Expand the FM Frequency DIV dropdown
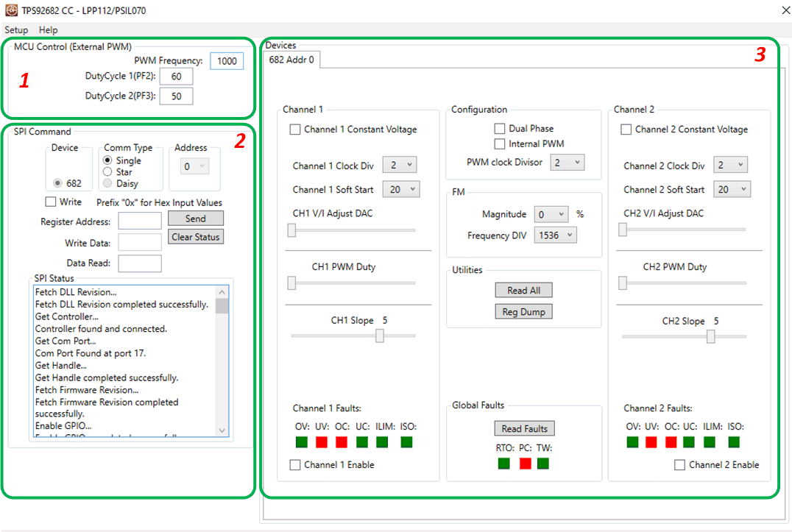This screenshot has height=532, width=792. point(556,235)
